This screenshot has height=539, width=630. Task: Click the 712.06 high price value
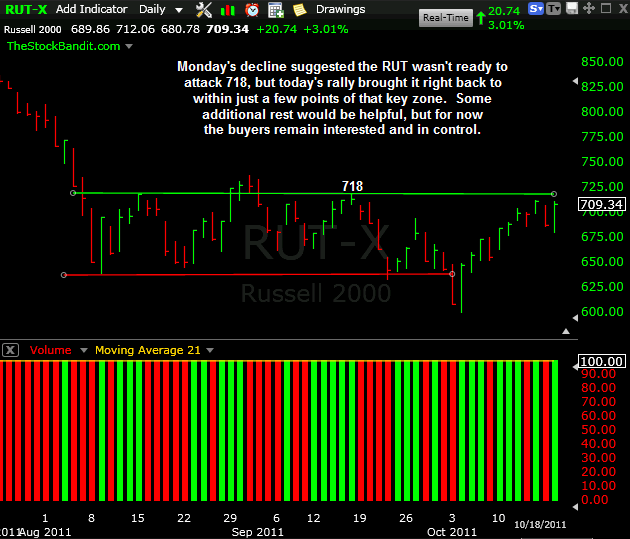(x=135, y=29)
